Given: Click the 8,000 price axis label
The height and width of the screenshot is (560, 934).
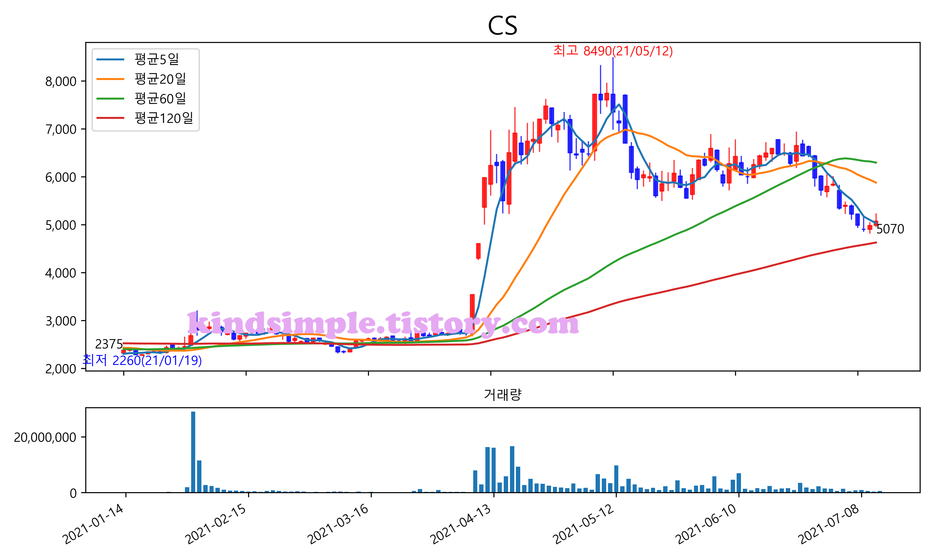Looking at the screenshot, I should coord(61,82).
